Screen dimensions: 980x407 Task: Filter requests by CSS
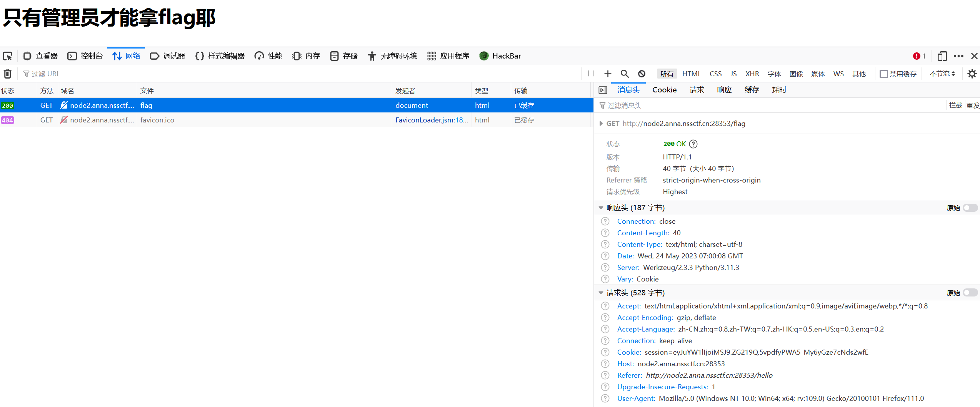[716, 74]
